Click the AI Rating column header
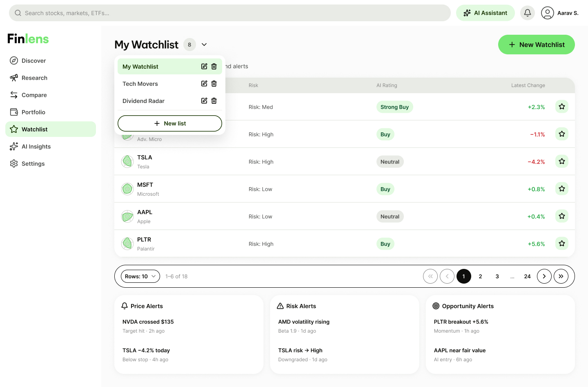This screenshot has height=387, width=588. (x=387, y=85)
